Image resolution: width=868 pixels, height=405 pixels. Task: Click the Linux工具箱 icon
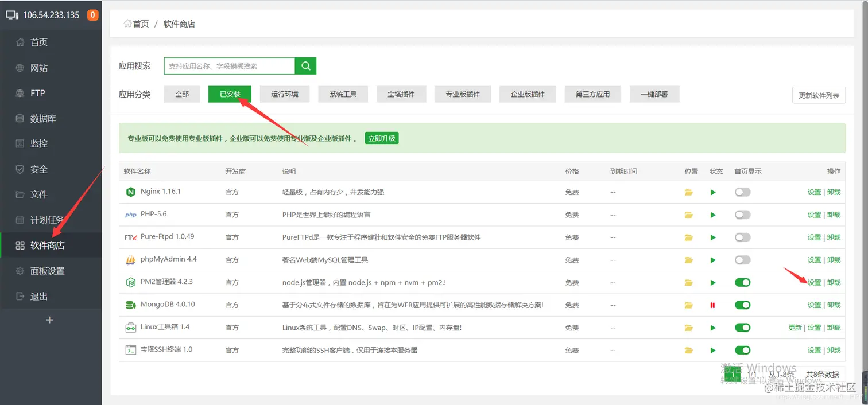point(130,328)
